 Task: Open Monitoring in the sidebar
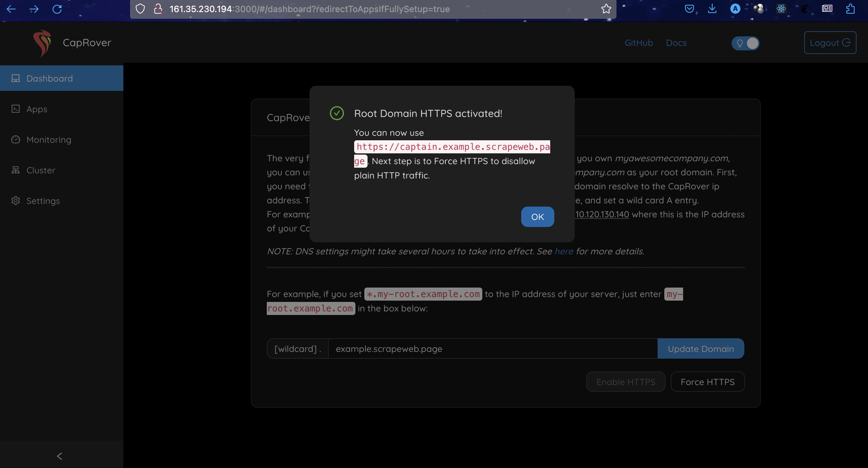pos(48,140)
